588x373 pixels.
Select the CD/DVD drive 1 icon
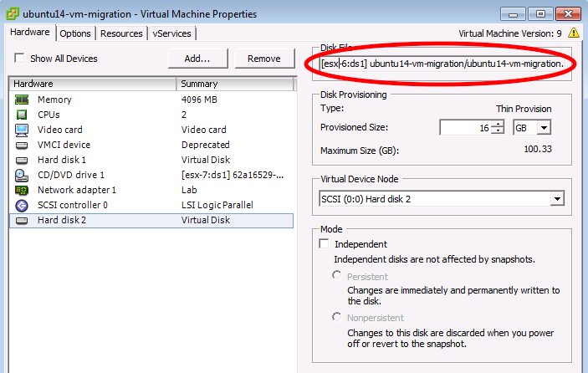(22, 175)
